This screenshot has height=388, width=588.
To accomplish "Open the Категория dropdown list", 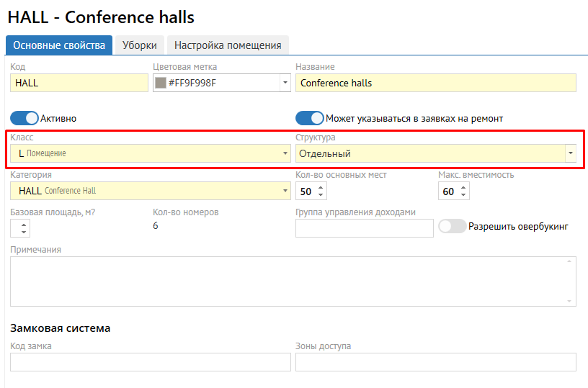I will click(x=286, y=191).
